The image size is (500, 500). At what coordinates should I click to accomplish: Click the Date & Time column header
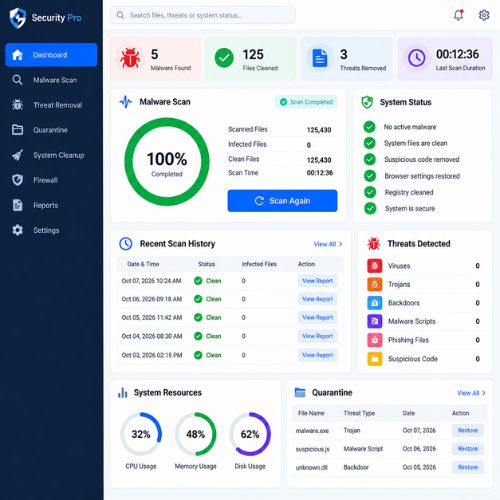click(x=143, y=264)
